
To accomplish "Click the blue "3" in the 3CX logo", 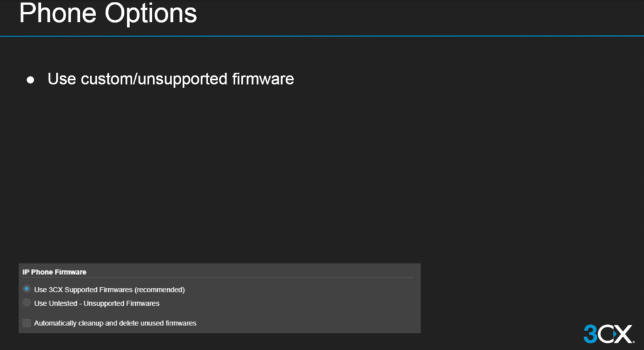I will pos(590,334).
